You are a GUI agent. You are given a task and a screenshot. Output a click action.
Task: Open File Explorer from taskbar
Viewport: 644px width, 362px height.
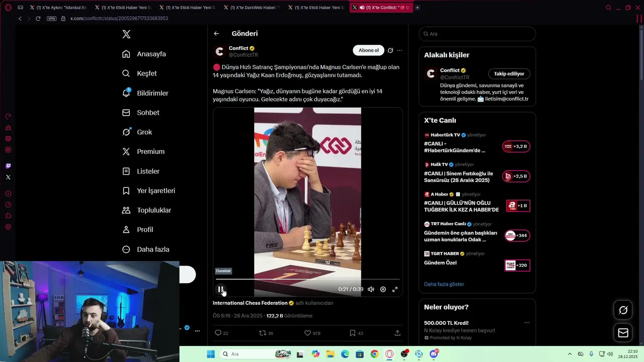pyautogui.click(x=331, y=354)
